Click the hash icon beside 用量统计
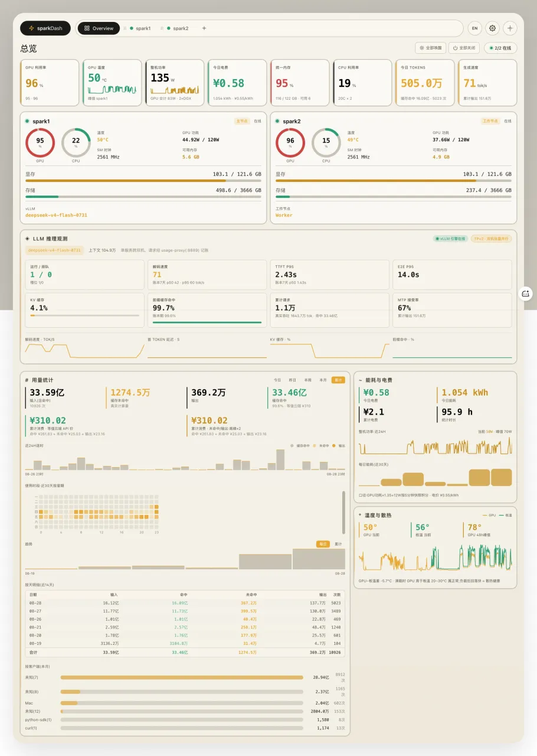This screenshot has width=537, height=756. point(27,380)
